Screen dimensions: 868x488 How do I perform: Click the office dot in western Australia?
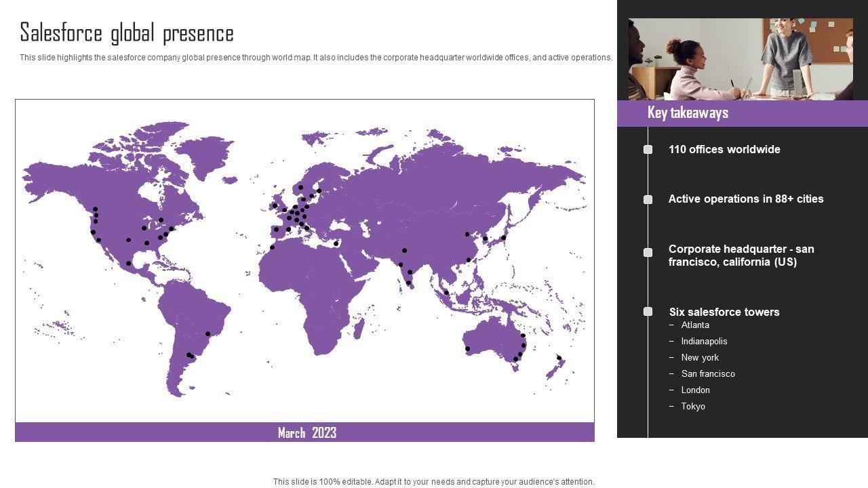coord(467,349)
